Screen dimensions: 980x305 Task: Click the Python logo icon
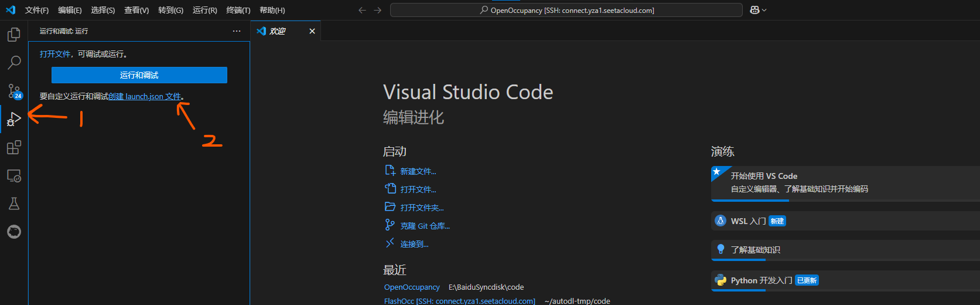721,280
